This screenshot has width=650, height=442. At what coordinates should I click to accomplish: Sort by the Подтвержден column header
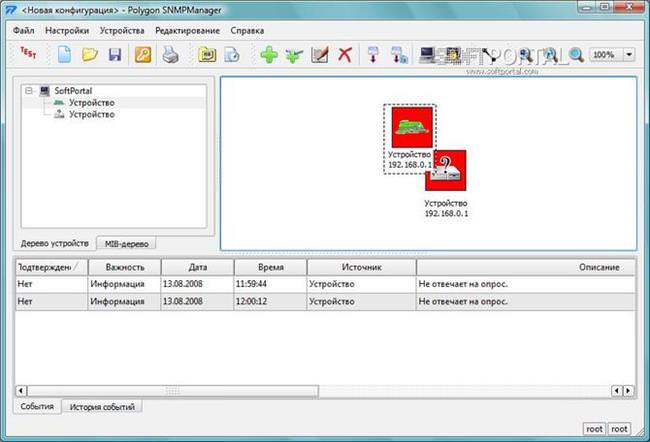[x=51, y=267]
